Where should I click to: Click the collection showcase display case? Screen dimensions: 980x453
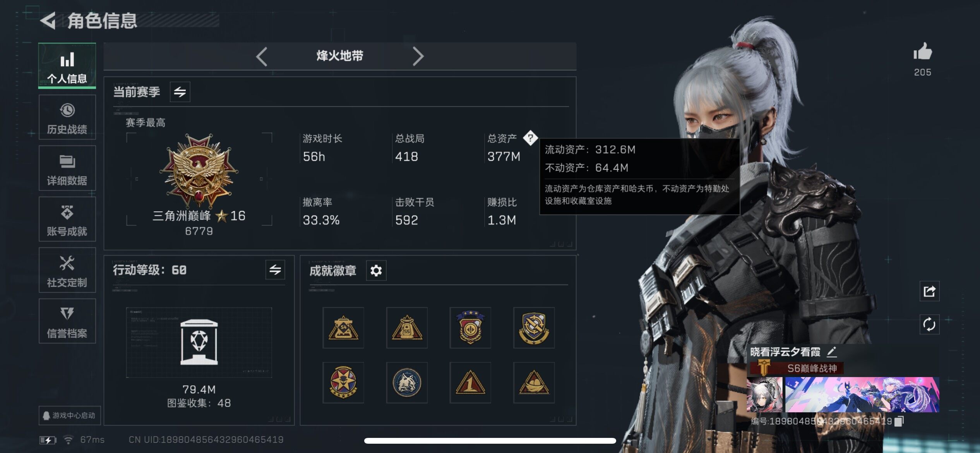pyautogui.click(x=199, y=343)
